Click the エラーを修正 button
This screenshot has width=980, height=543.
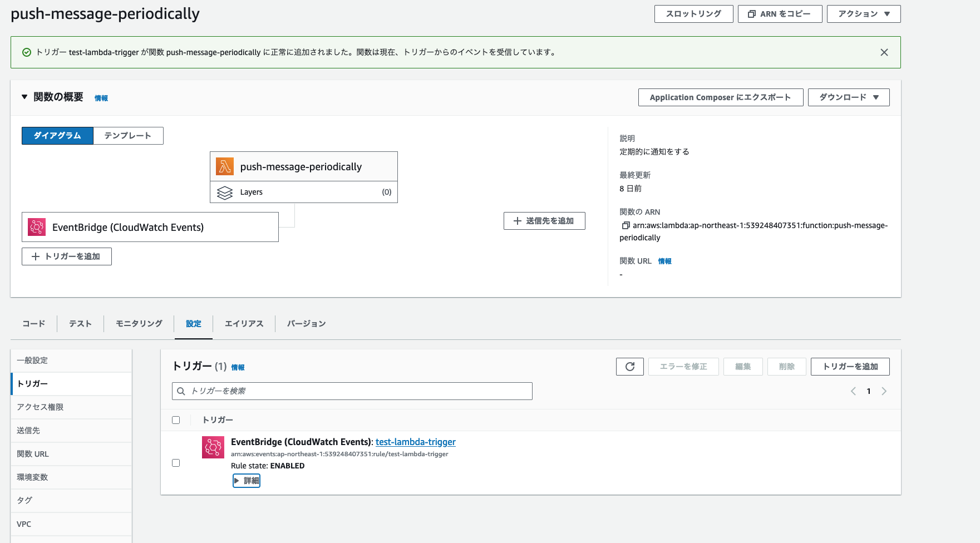683,367
